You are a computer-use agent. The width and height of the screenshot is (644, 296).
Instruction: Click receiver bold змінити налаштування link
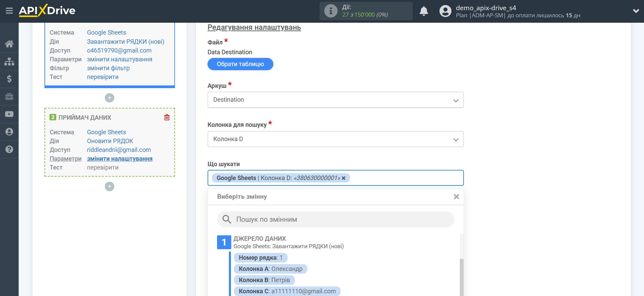click(120, 159)
